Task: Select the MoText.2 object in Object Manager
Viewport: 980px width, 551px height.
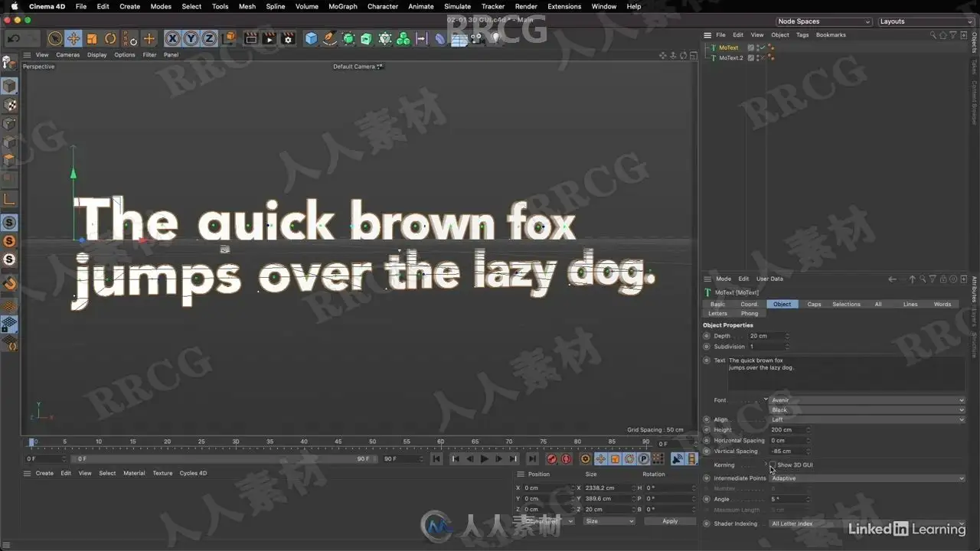Action: (730, 58)
